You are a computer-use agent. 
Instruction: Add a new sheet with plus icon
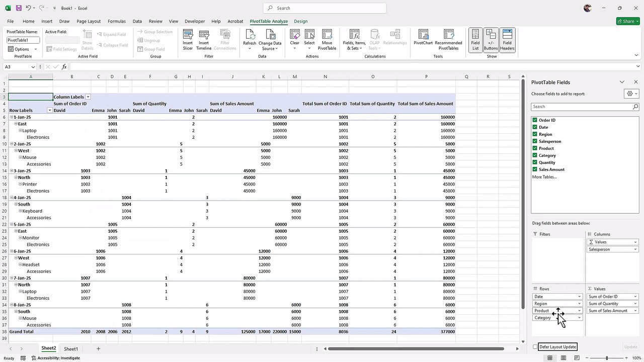coord(98,349)
